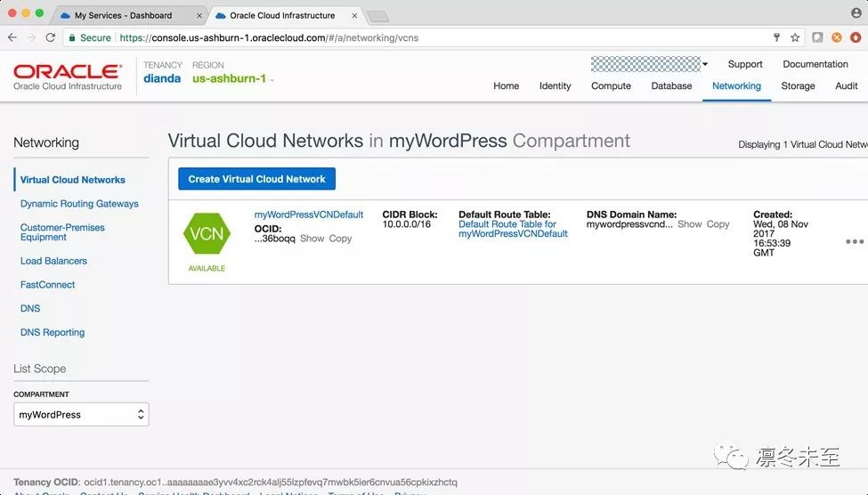Open the user account dropdown arrow
This screenshot has height=495, width=868.
[705, 64]
